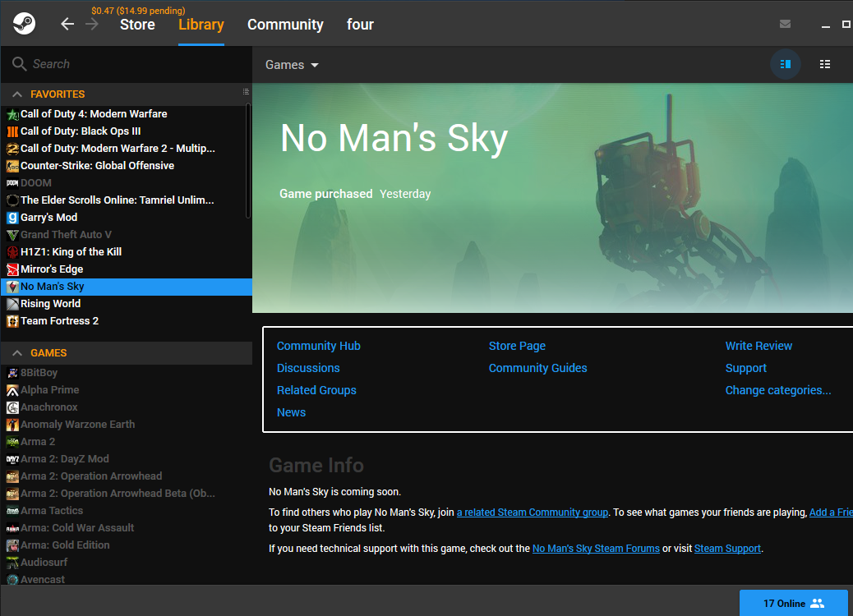Click the Steam logo icon
The image size is (853, 616).
25,24
